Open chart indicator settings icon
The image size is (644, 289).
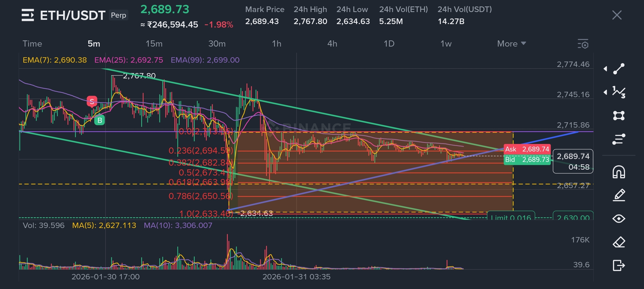pyautogui.click(x=583, y=44)
